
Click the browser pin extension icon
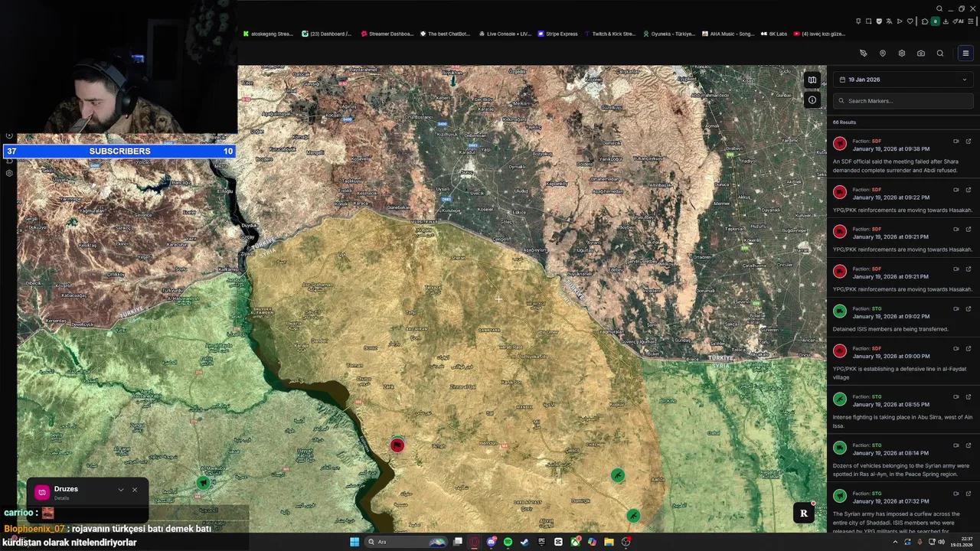(x=858, y=21)
